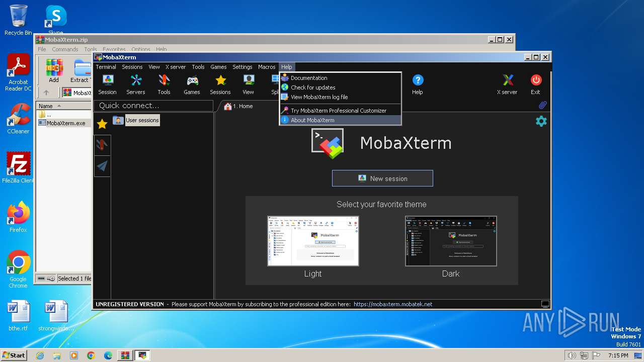Screen dimensions: 644x362
Task: Select Try MobaXterm Professional Customizer
Action: coord(340,111)
